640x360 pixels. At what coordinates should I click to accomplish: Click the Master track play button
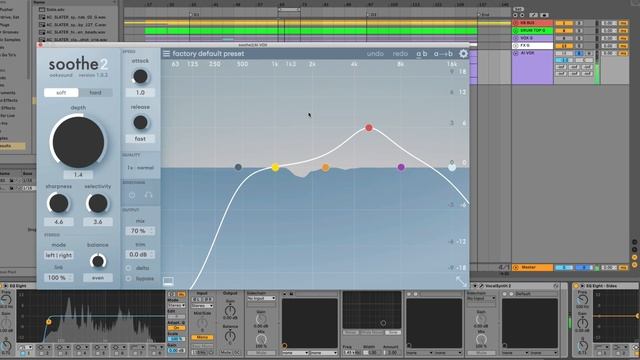(516, 267)
